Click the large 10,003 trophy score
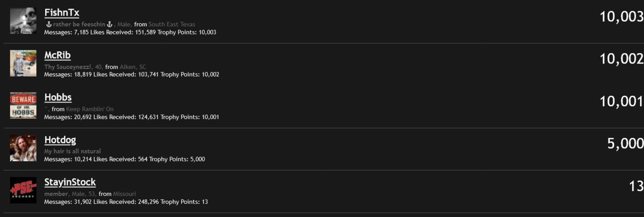The width and height of the screenshot is (644, 217). tap(621, 17)
